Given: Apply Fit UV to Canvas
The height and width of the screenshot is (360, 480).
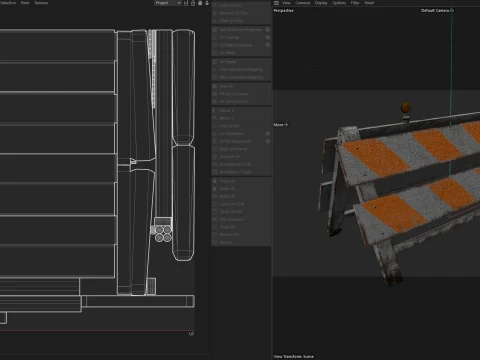Looking at the screenshot, I should click(241, 94).
